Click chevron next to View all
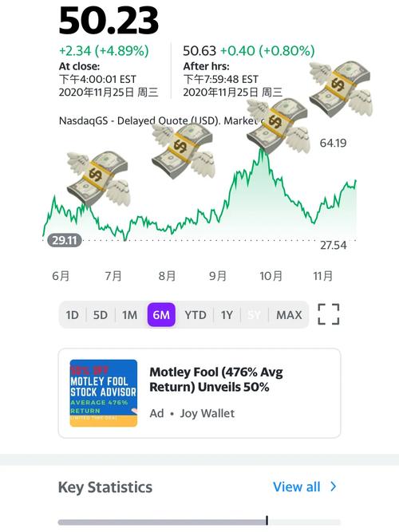 (334, 487)
